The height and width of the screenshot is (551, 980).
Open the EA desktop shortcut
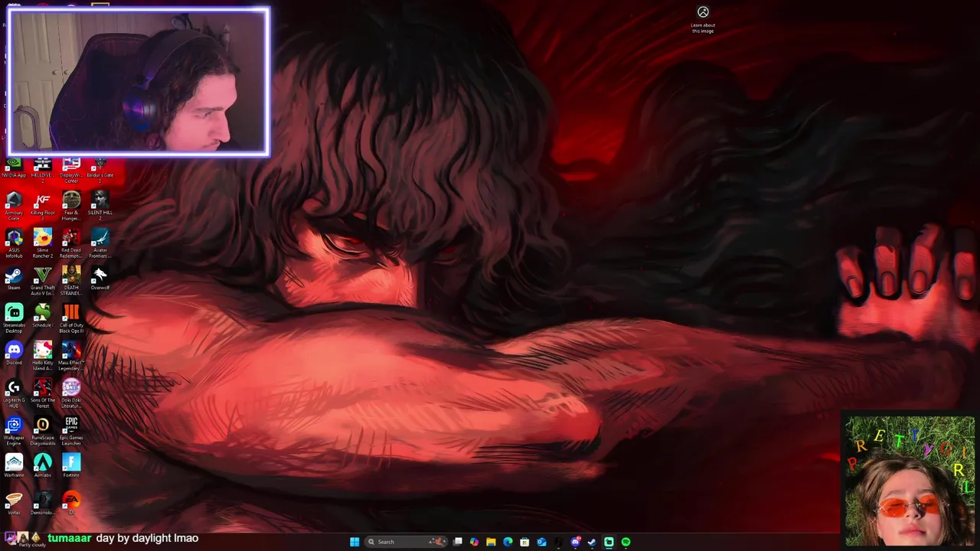71,504
